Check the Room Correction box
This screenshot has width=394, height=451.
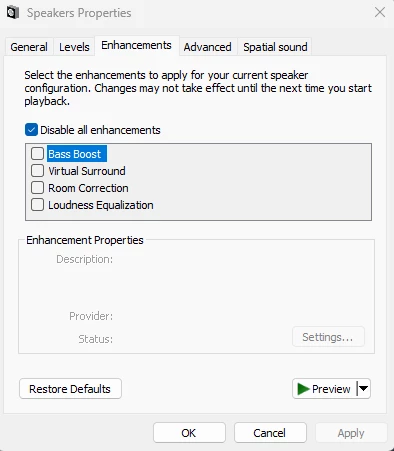pyautogui.click(x=37, y=188)
